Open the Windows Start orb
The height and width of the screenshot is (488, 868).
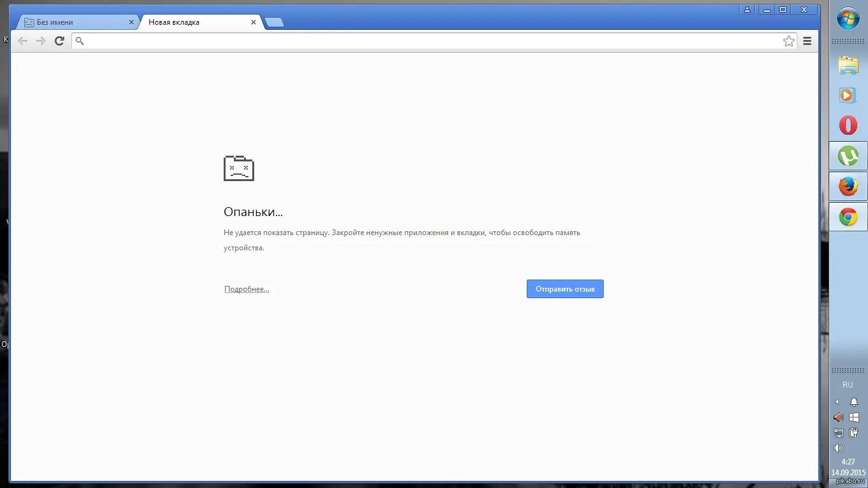coord(848,18)
